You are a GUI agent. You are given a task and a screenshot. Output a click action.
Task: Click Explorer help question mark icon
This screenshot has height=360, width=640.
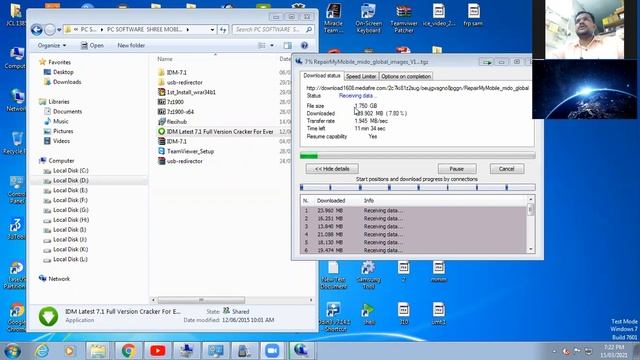click(304, 45)
